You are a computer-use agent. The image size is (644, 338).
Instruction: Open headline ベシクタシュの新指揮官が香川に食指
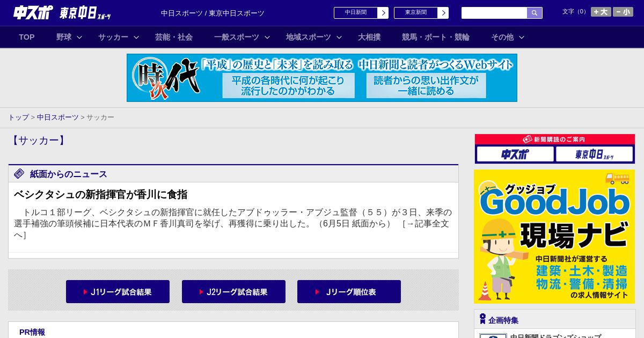click(x=100, y=194)
